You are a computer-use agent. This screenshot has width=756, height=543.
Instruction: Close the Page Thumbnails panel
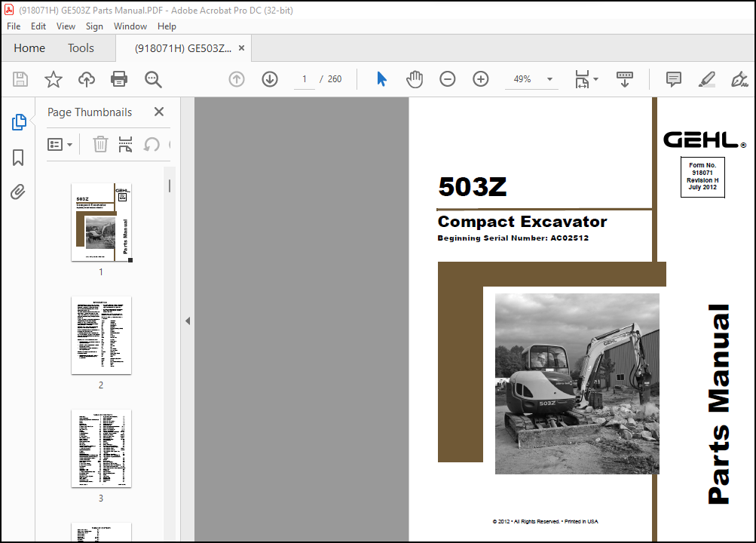158,112
